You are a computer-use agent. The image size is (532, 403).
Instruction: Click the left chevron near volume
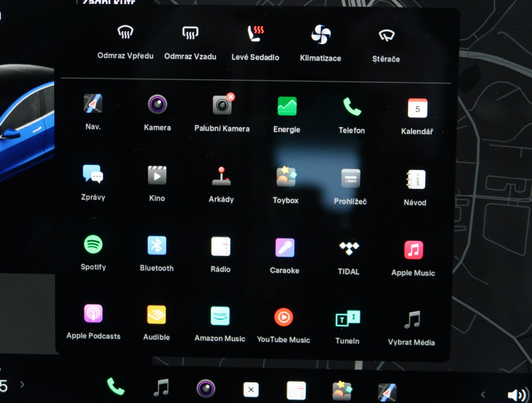[x=483, y=395]
